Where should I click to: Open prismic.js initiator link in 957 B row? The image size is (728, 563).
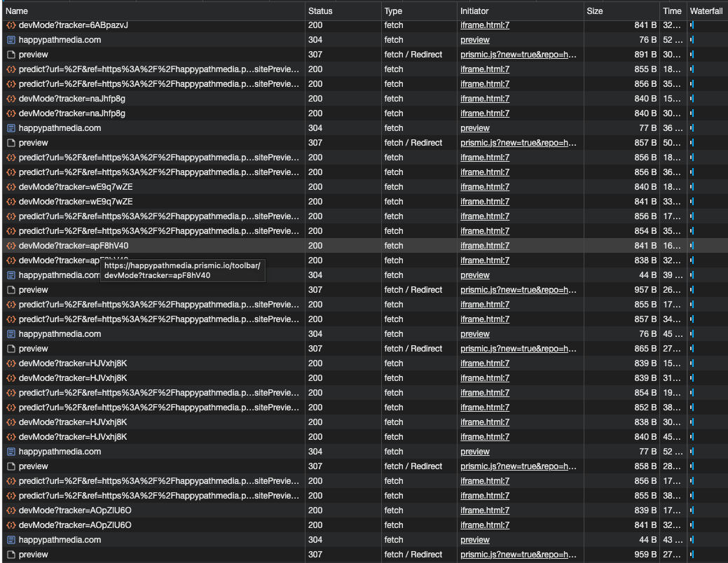(x=518, y=290)
